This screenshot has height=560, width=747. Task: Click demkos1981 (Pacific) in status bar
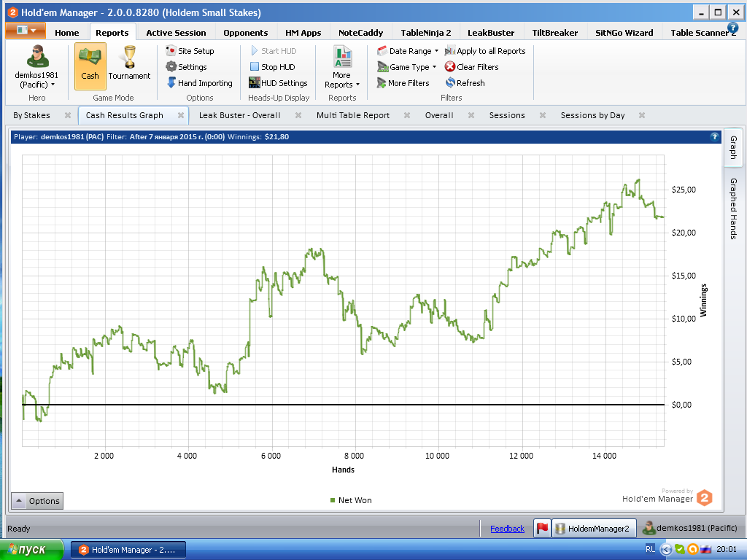point(689,528)
